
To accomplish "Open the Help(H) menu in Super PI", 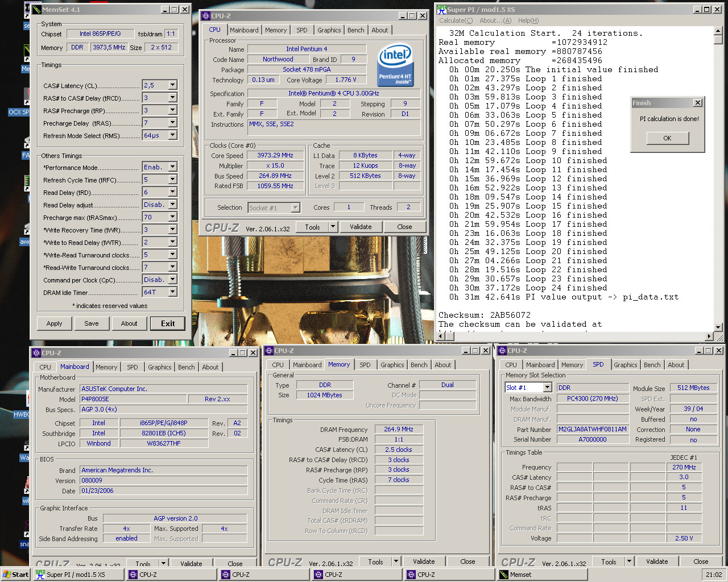I will pos(528,20).
